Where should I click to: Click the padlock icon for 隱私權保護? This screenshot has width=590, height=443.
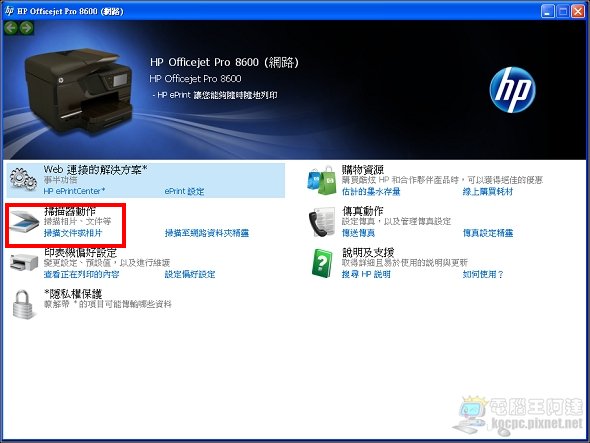coord(23,304)
